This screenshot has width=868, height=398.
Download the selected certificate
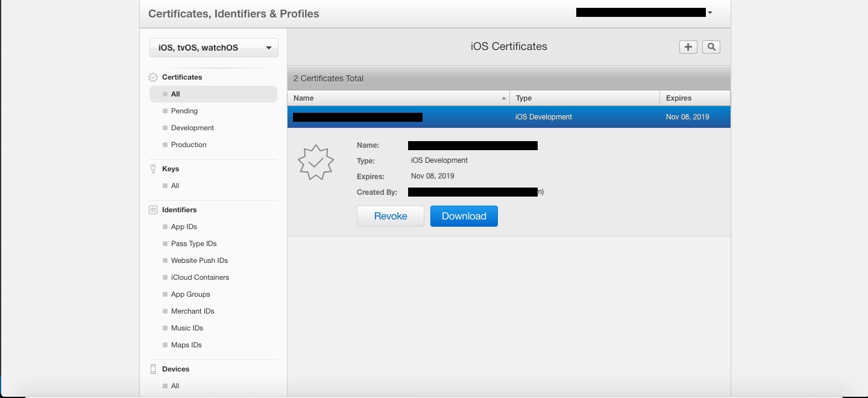pyautogui.click(x=464, y=216)
